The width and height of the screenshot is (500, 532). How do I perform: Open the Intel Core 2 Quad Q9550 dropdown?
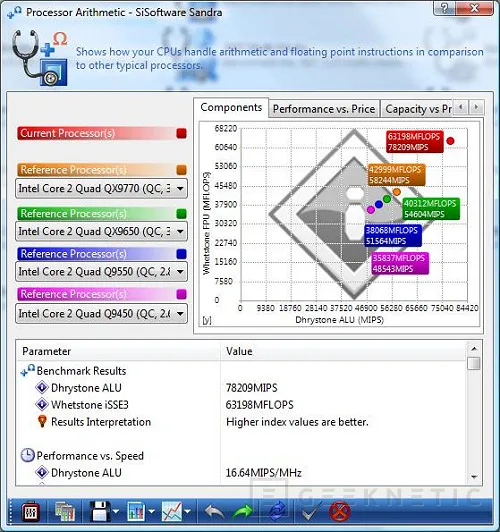point(101,271)
